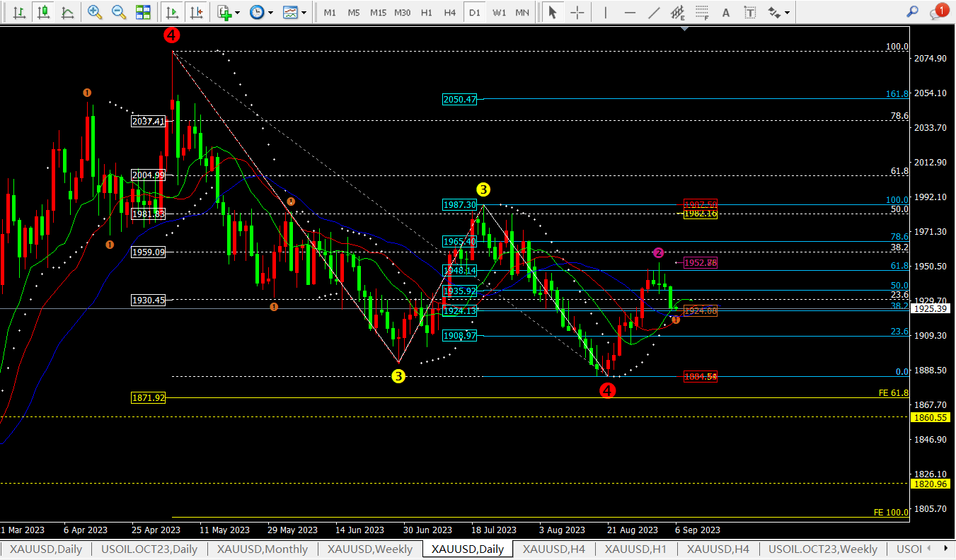Viewport: 956px width, 560px height.
Task: Open the USOIL.OCT23,Daily tab
Action: coord(149,549)
